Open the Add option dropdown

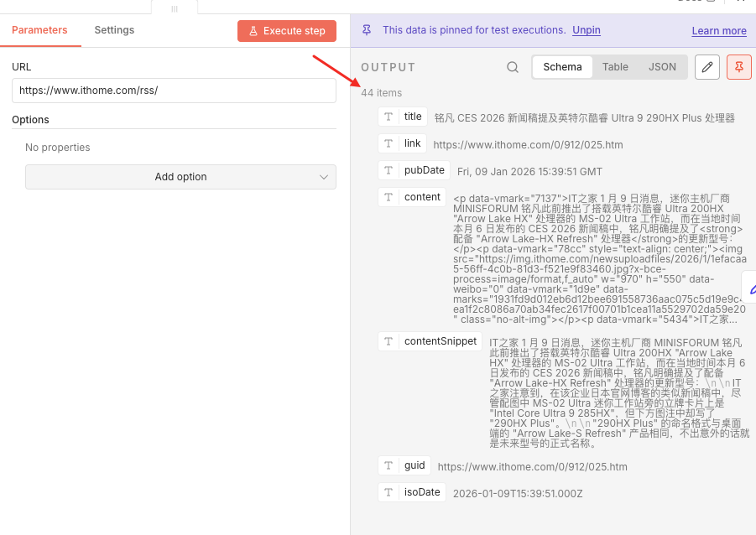180,177
